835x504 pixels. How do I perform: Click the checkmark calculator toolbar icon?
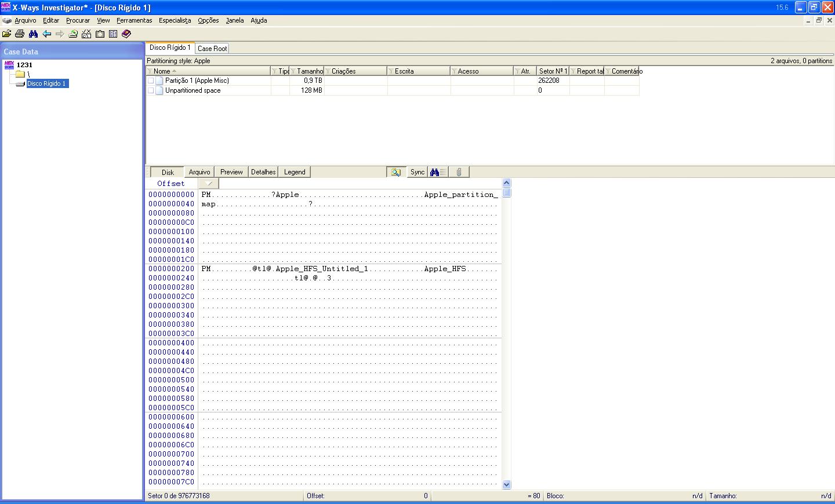coord(86,34)
